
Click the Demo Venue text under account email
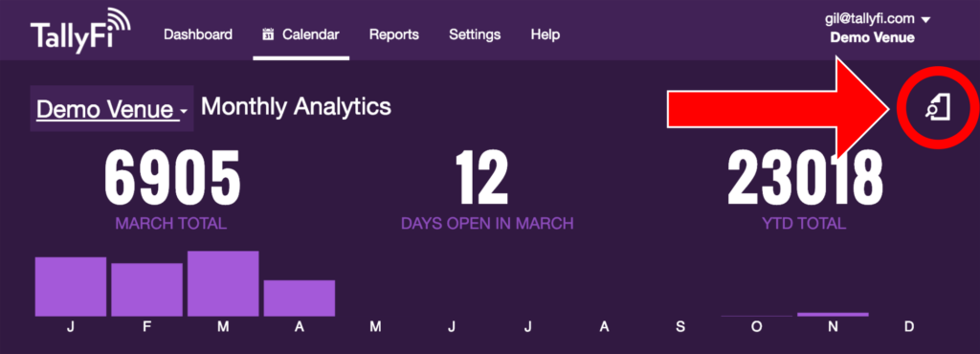(x=872, y=38)
